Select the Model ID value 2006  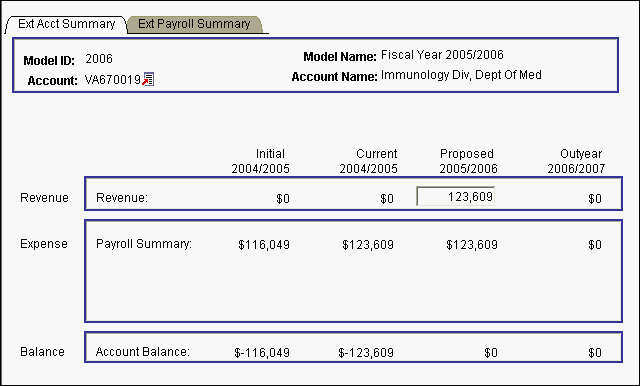(x=99, y=59)
